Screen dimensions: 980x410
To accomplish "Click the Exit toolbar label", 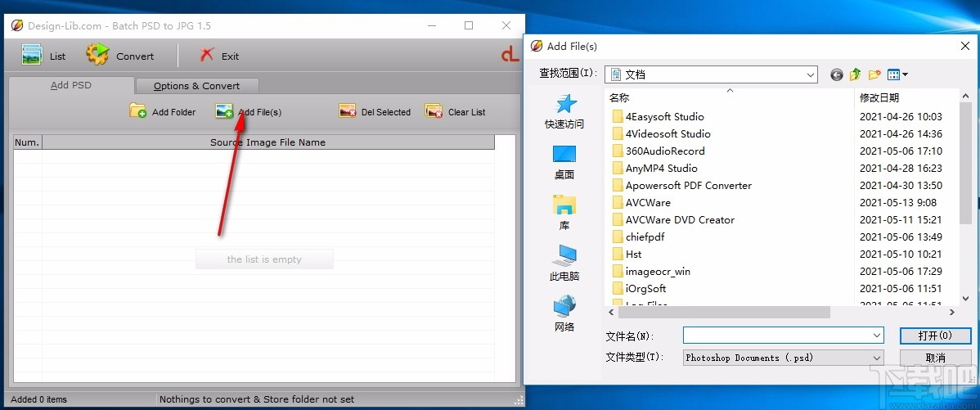I will tap(230, 56).
